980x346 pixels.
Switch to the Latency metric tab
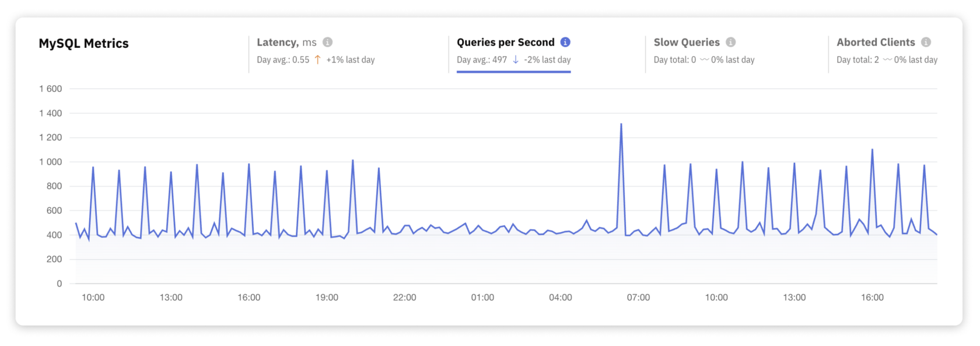click(286, 42)
